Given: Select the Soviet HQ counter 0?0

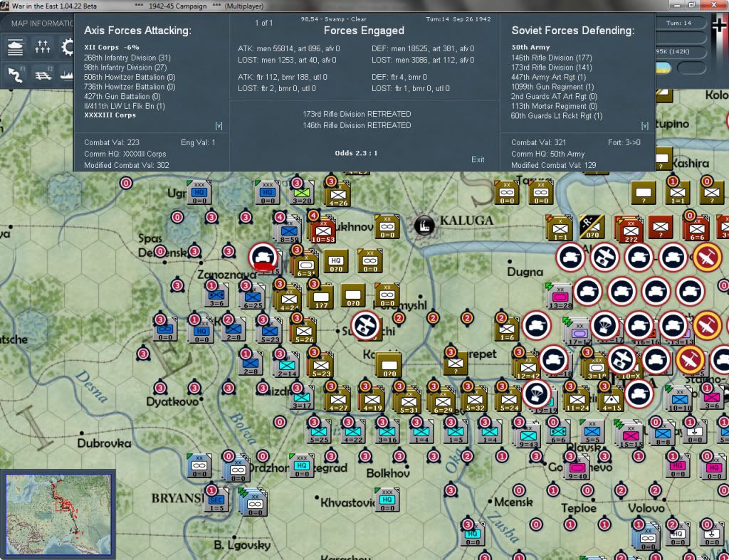Looking at the screenshot, I should point(336,262).
